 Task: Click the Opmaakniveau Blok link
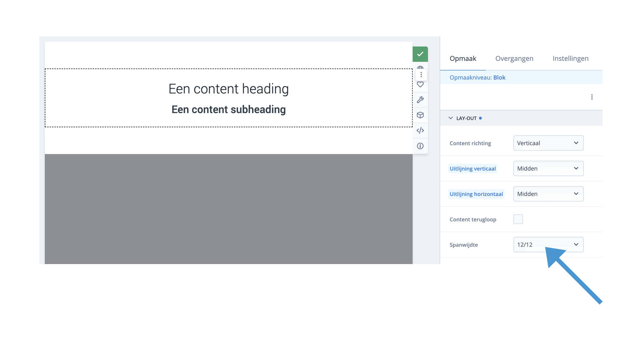[x=499, y=77]
